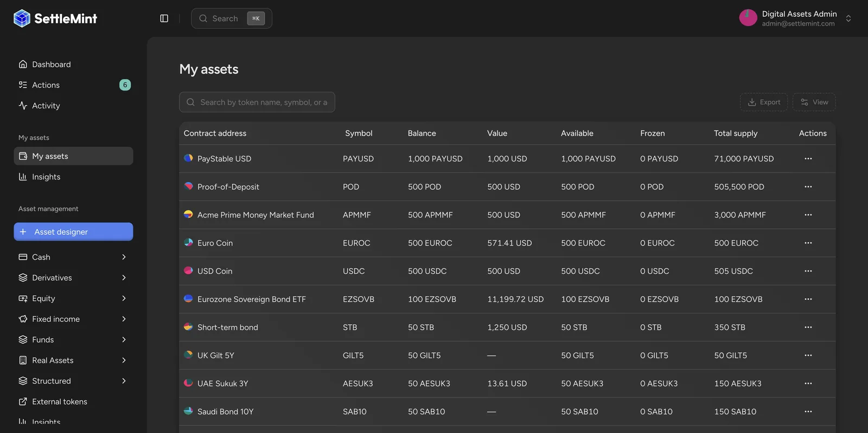Click the Acme Prime Money Market Fund avatar

(188, 215)
